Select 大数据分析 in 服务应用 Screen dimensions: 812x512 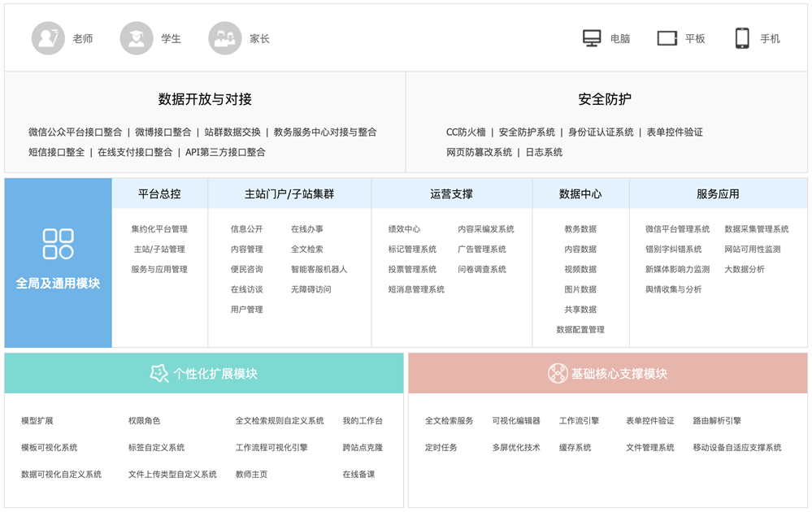coord(745,269)
